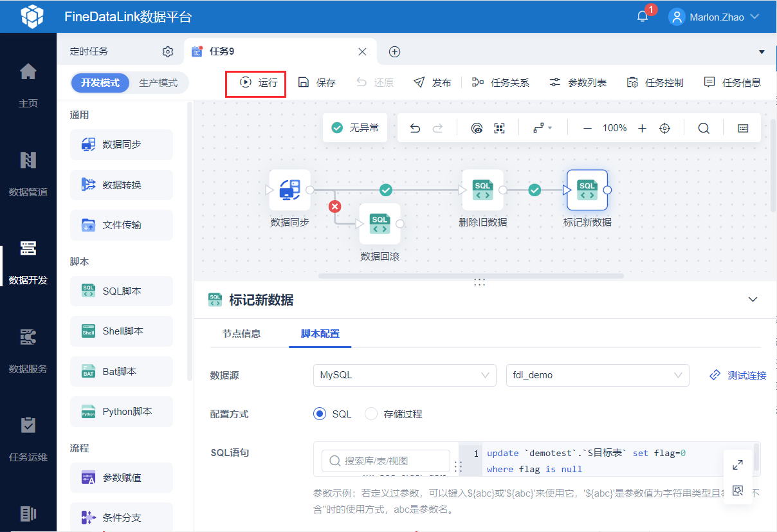Image resolution: width=777 pixels, height=532 pixels.
Task: Select the SQL radio option
Action: 333,414
